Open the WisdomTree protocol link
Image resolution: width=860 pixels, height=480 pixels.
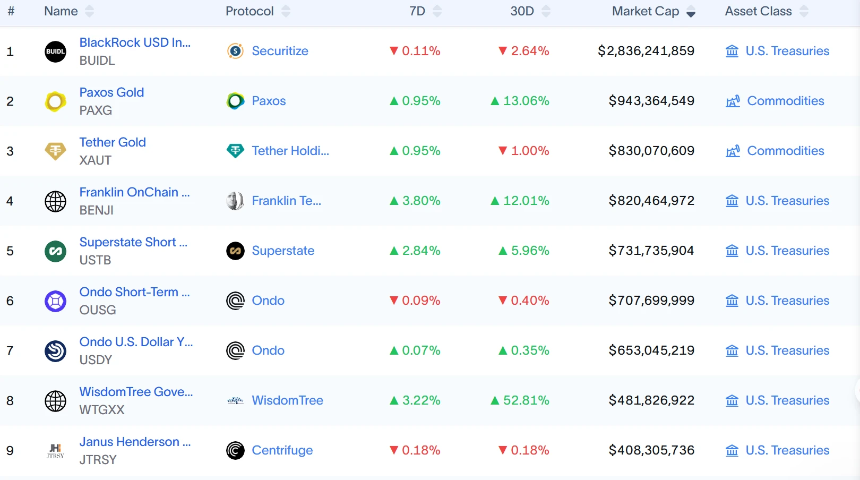coord(287,401)
